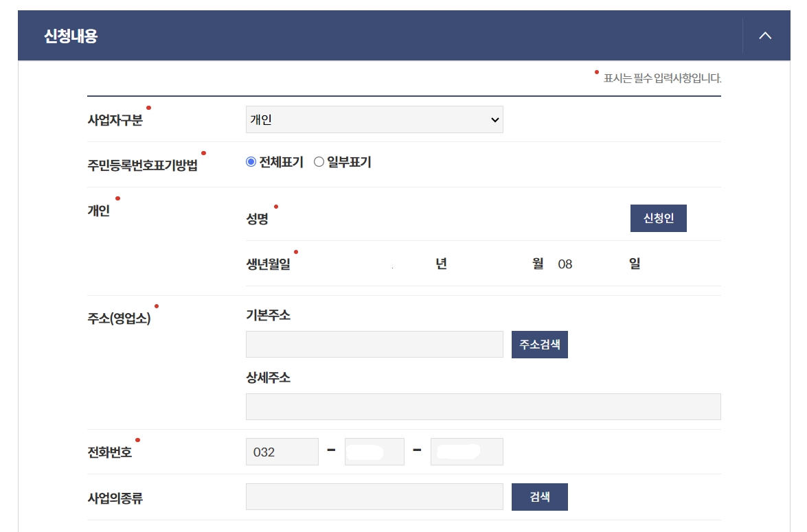Collapse the 신청내용 section with chevron
807x532 pixels.
765,36
